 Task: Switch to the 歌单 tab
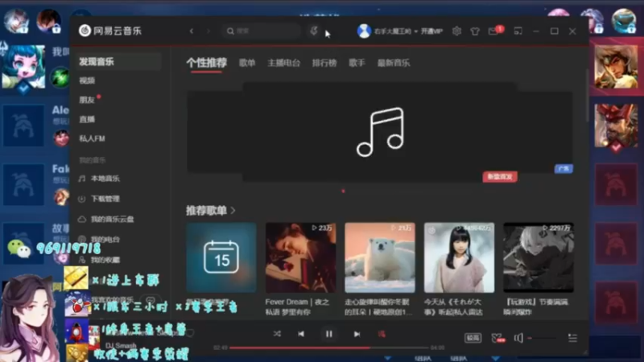247,63
